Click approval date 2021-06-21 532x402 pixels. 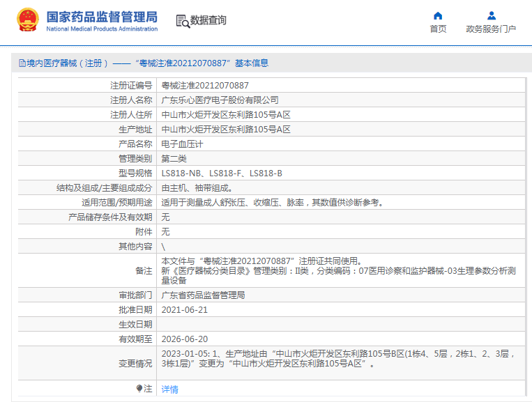click(185, 310)
